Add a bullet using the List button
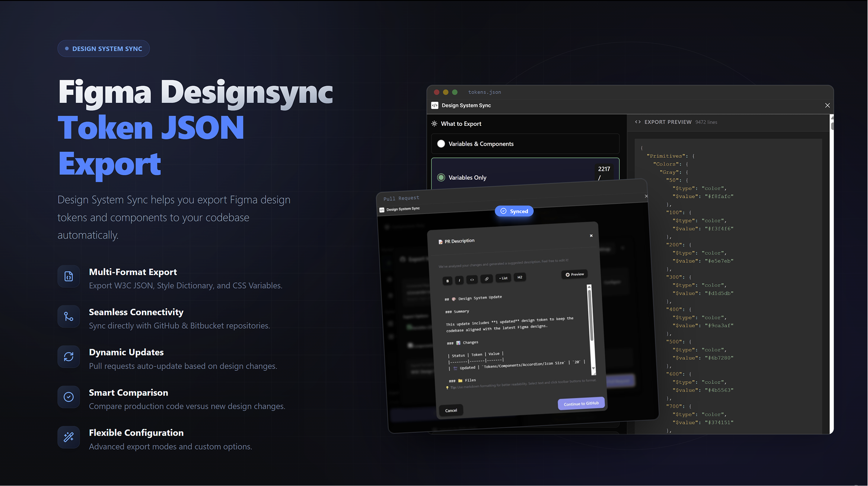Viewport: 868px width, 486px height. tap(503, 278)
